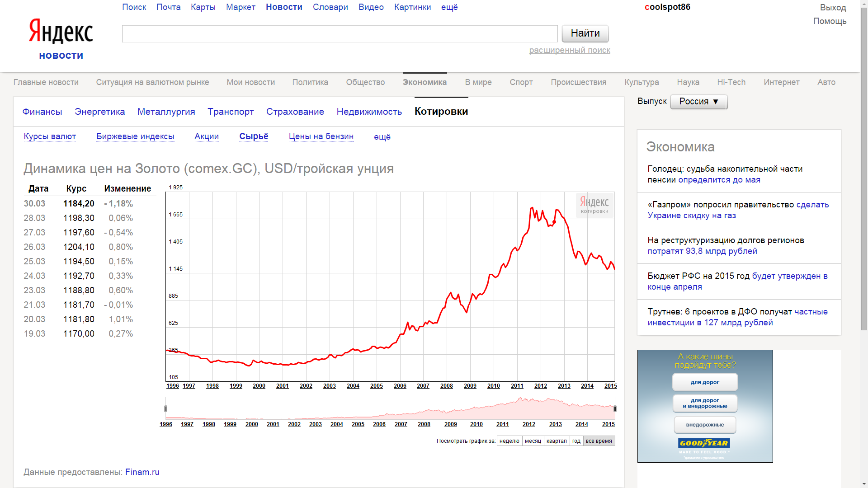Open the Цены на бензин section
Screen dimensions: 868x488
pos(321,136)
